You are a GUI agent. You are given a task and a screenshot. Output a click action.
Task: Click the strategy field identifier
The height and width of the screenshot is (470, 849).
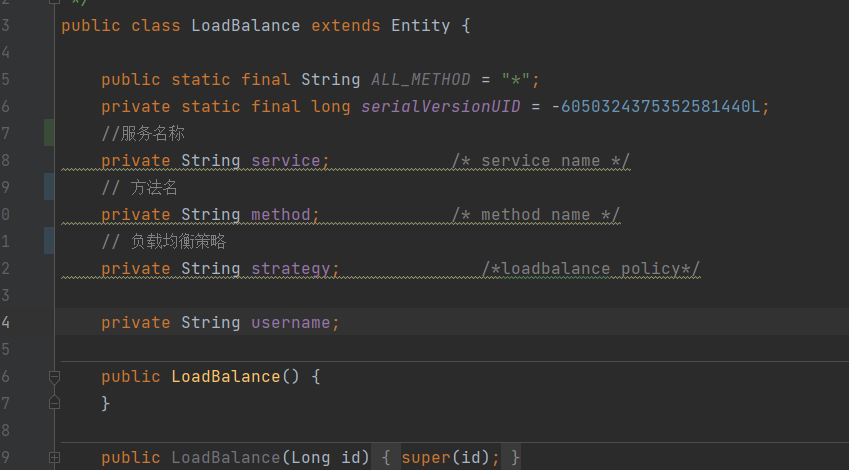[290, 268]
